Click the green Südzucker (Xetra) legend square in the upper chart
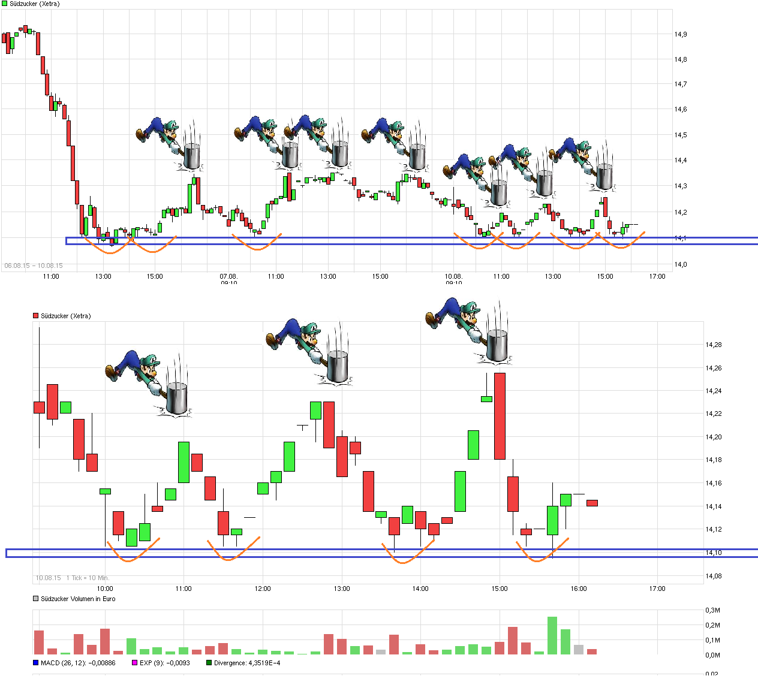This screenshot has height=700, width=758. [5, 4]
